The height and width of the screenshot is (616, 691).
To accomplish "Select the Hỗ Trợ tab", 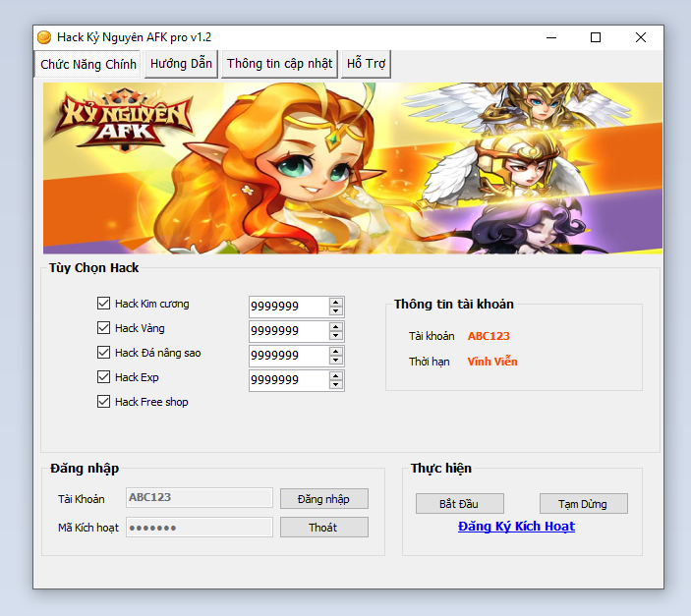I will coord(366,64).
